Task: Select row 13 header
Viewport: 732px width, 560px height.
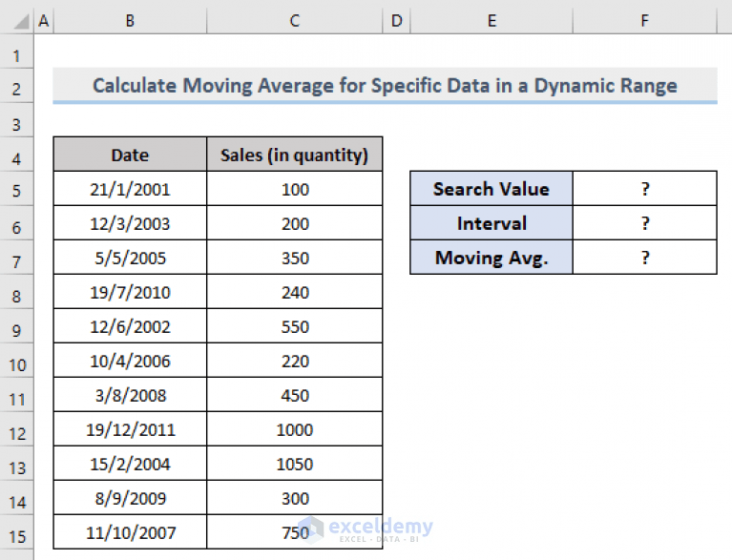Action: pyautogui.click(x=17, y=463)
